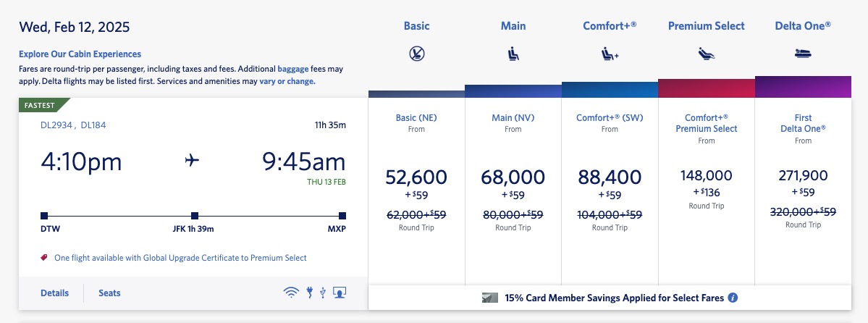Open the card member savings info icon
The image size is (868, 323).
(733, 298)
